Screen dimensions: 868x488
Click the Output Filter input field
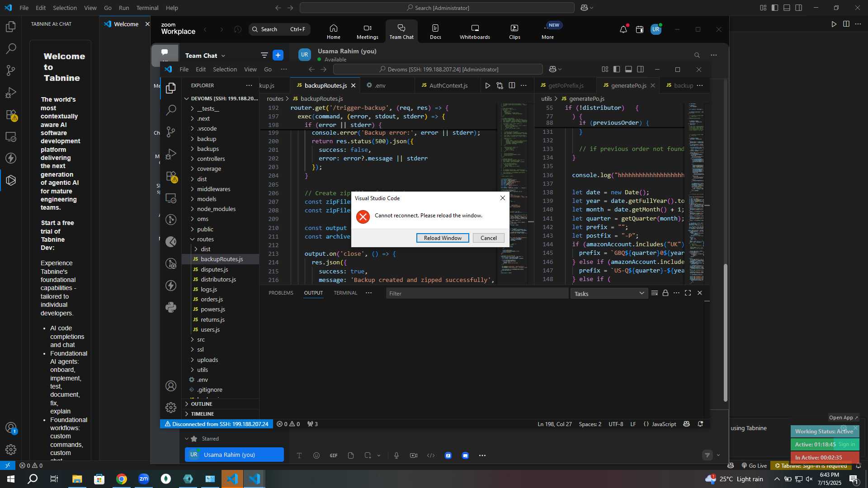coord(477,294)
